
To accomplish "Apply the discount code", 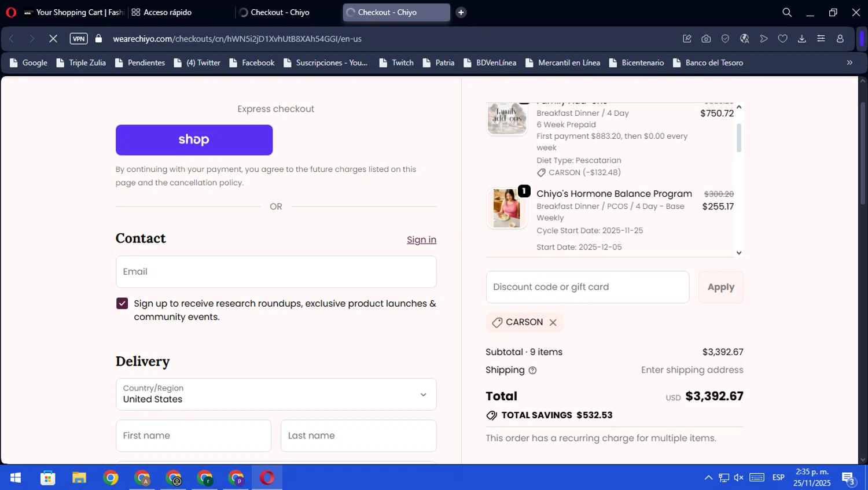I will tap(721, 287).
